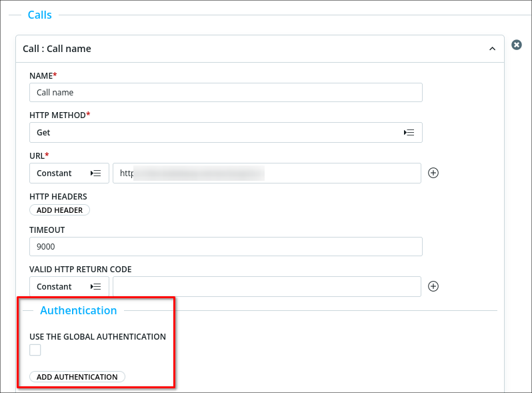
Task: Collapse the Call name panel chevron
Action: click(492, 49)
